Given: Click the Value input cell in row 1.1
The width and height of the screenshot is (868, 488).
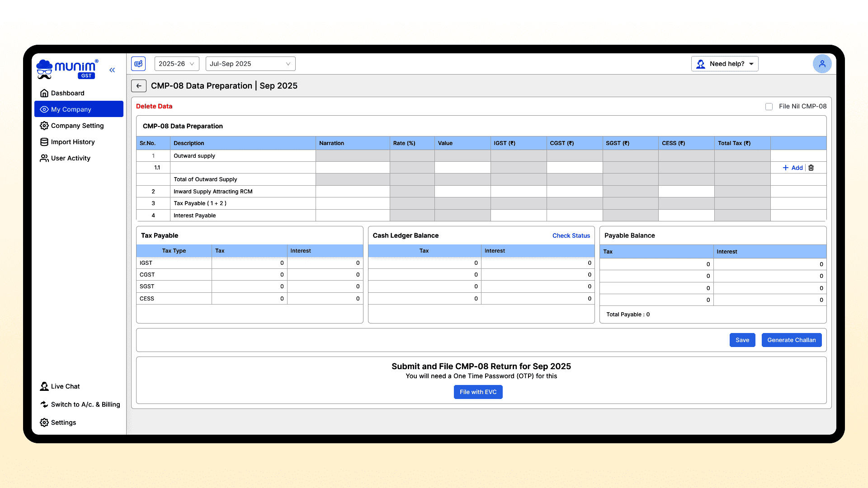Looking at the screenshot, I should pyautogui.click(x=462, y=168).
